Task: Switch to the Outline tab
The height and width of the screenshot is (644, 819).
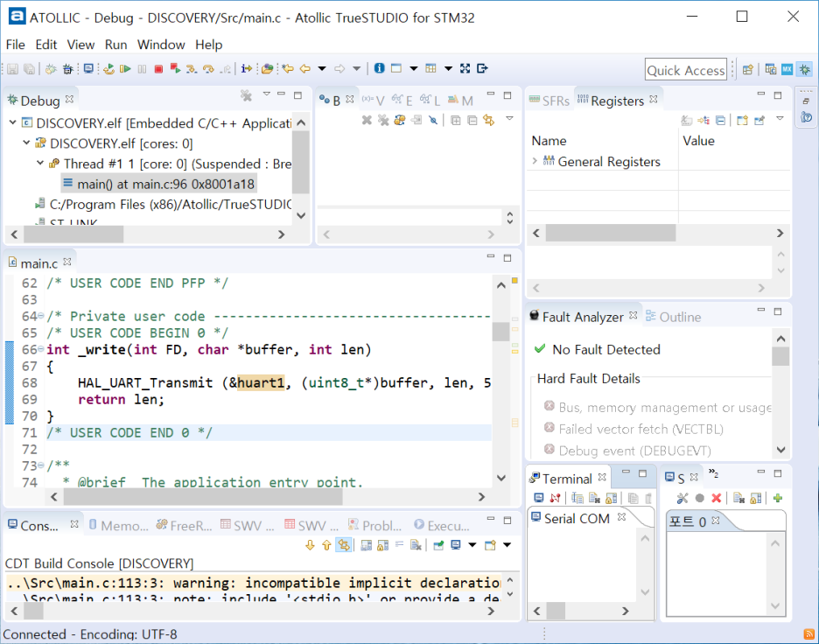Action: (673, 317)
